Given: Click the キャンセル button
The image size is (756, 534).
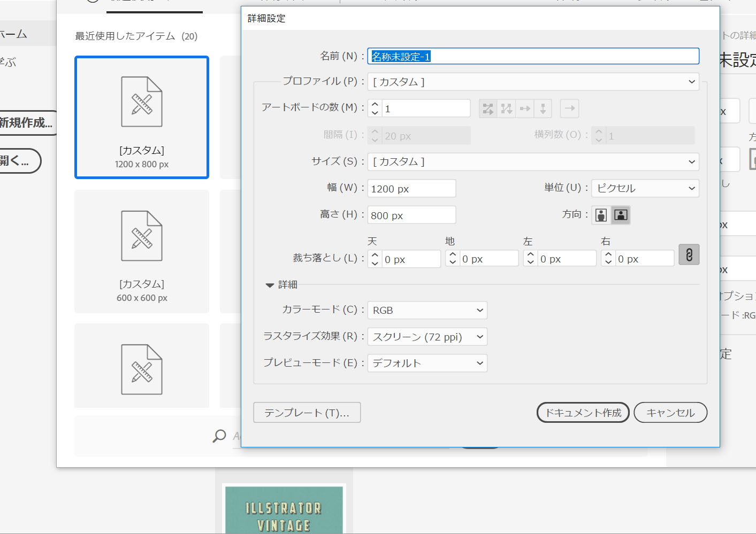Looking at the screenshot, I should 670,413.
